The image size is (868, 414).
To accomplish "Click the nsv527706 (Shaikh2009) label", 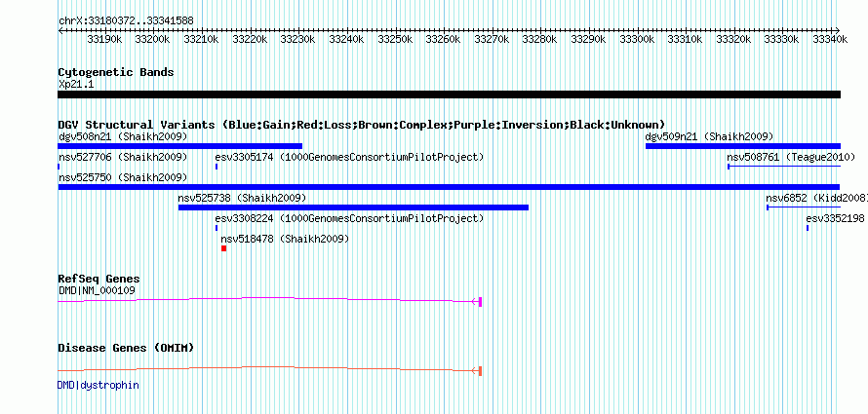I will (x=123, y=158).
